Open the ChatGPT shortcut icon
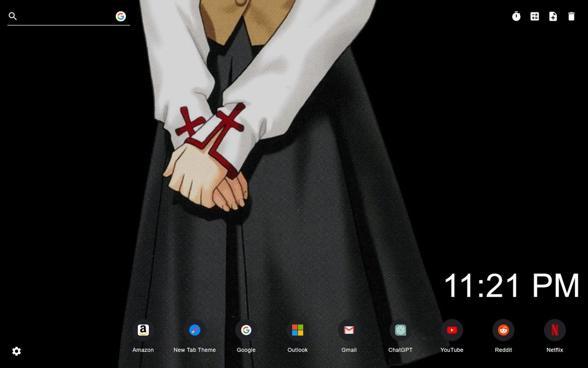The height and width of the screenshot is (368, 588). [401, 330]
